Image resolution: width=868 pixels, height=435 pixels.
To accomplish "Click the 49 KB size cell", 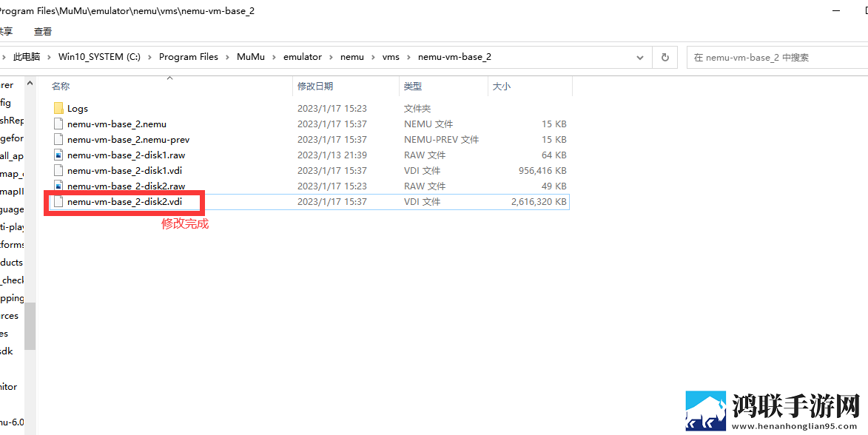I will [x=554, y=186].
